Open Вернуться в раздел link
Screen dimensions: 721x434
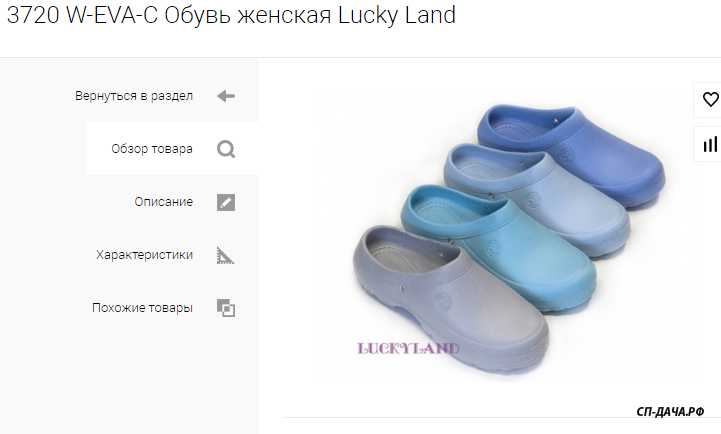click(134, 96)
